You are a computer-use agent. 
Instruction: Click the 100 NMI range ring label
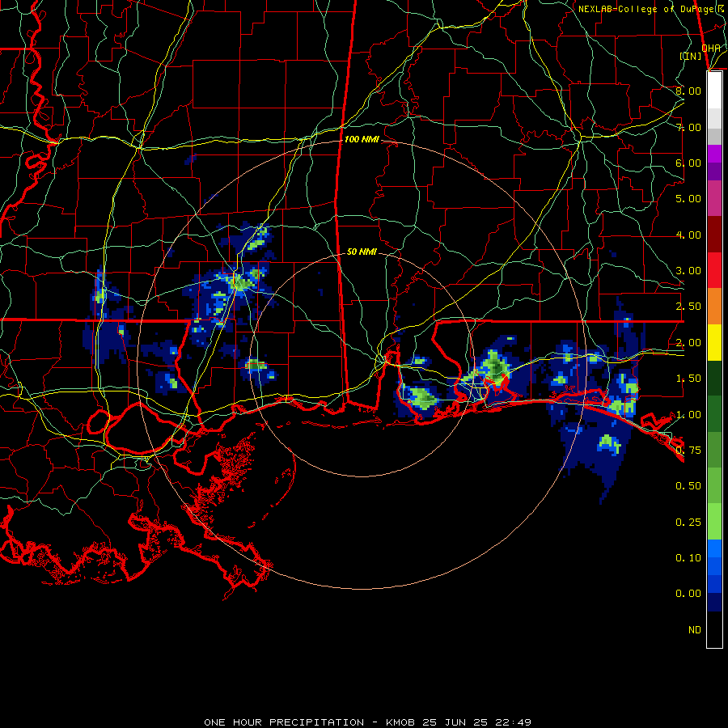(362, 139)
